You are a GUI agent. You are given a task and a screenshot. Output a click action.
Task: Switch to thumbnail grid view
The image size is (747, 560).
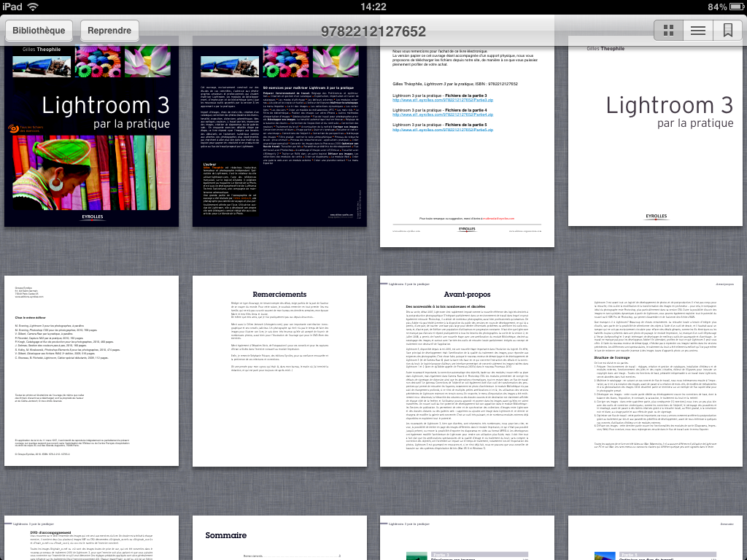tap(668, 31)
